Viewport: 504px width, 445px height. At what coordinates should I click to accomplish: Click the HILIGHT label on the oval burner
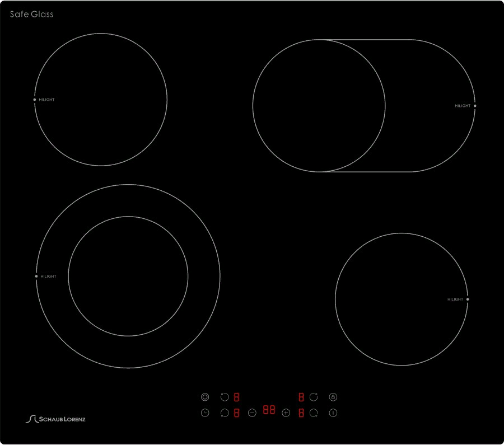point(463,106)
